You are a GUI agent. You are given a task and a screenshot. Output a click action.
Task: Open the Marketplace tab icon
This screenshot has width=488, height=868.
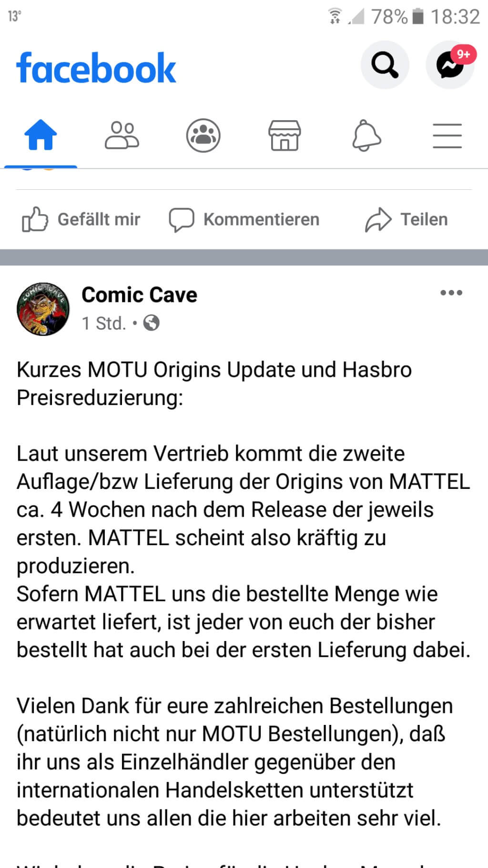coord(285,135)
